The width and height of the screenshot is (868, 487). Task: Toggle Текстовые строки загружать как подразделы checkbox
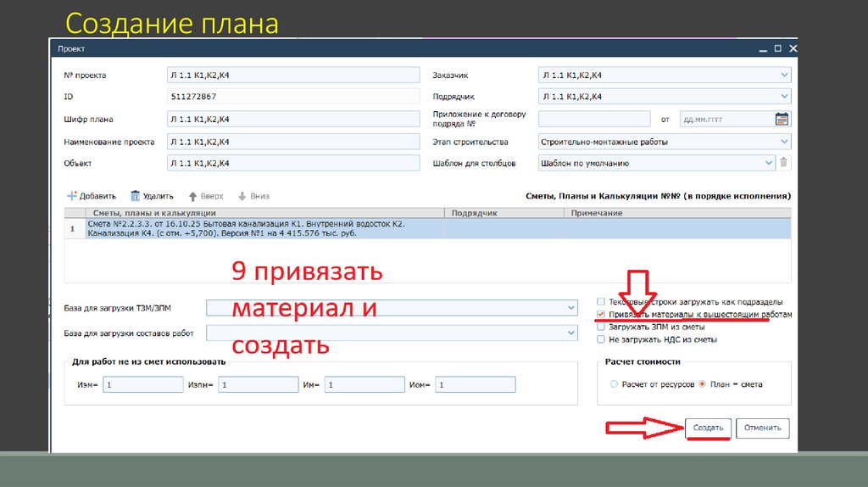(601, 302)
